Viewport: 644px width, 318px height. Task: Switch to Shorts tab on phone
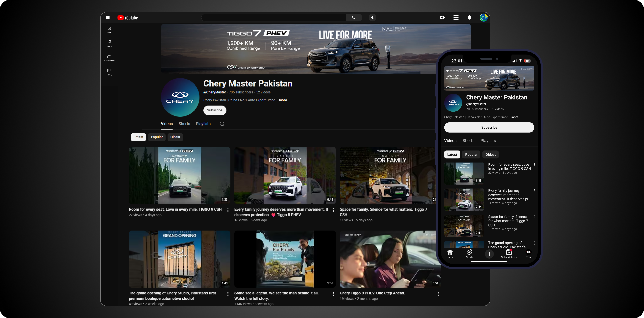click(469, 141)
